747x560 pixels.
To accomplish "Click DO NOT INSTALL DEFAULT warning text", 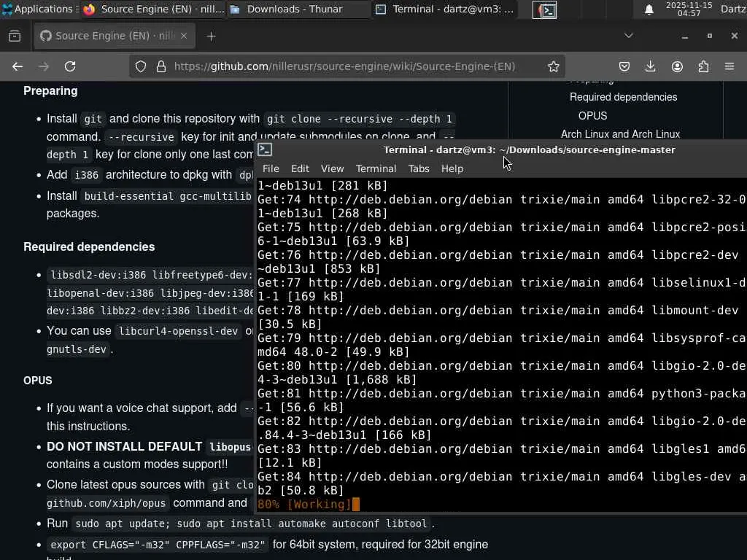I will (124, 447).
